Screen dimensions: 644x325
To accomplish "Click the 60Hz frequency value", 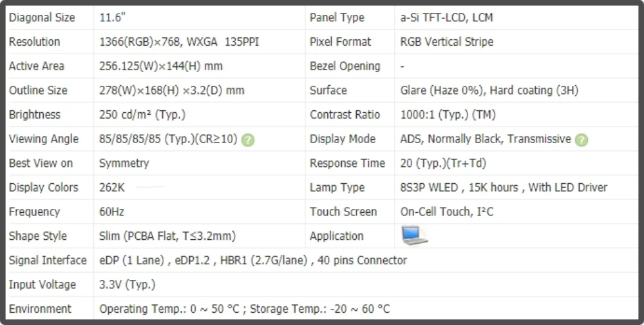I will [x=111, y=212].
